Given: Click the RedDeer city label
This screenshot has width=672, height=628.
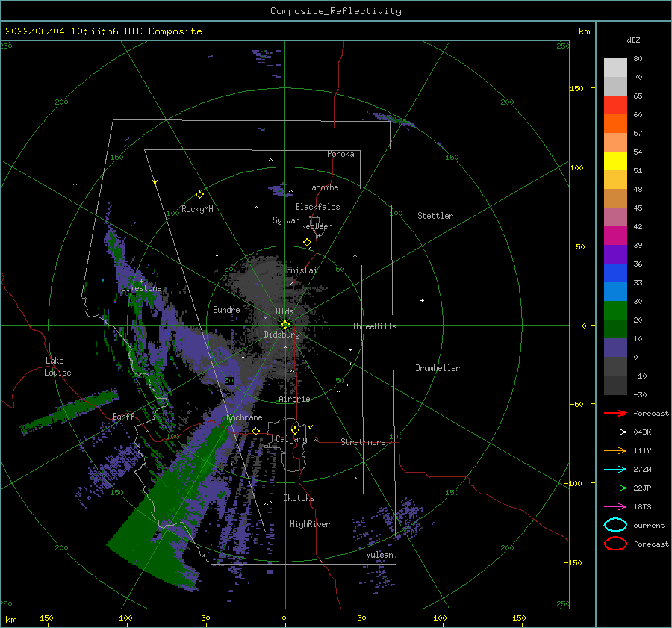Looking at the screenshot, I should (x=317, y=226).
